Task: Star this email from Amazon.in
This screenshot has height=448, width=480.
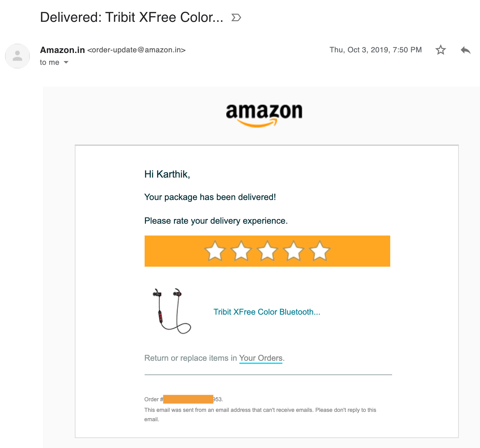Action: [440, 50]
